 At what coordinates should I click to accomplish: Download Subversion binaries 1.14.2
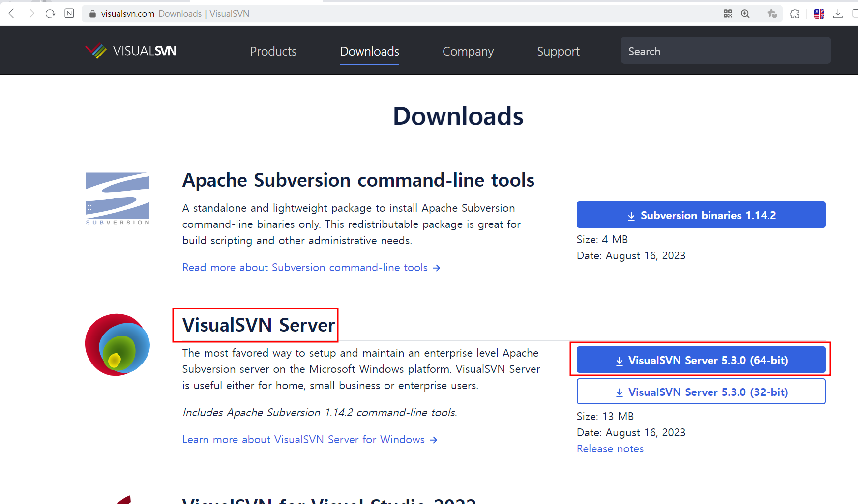tap(701, 215)
